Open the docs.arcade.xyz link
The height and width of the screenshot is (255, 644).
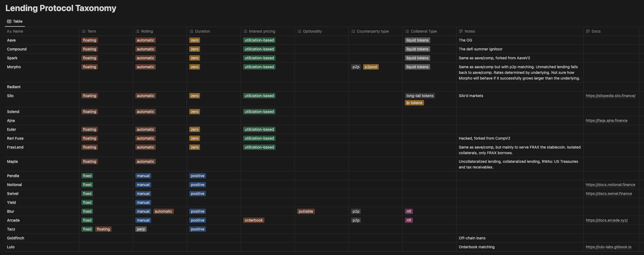[x=607, y=220]
